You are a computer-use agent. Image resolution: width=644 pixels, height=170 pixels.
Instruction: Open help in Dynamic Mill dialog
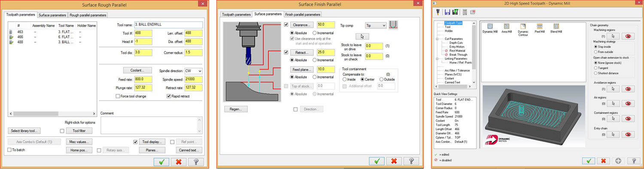pyautogui.click(x=633, y=161)
